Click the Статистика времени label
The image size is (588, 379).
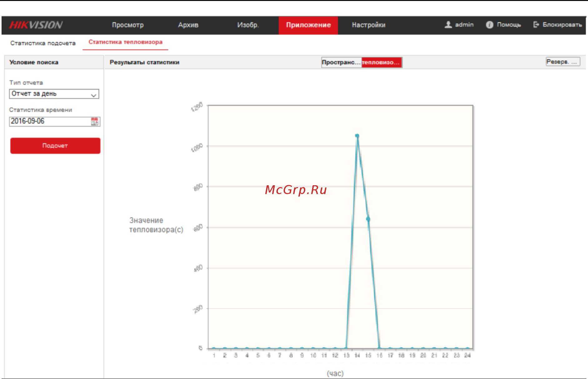point(41,110)
